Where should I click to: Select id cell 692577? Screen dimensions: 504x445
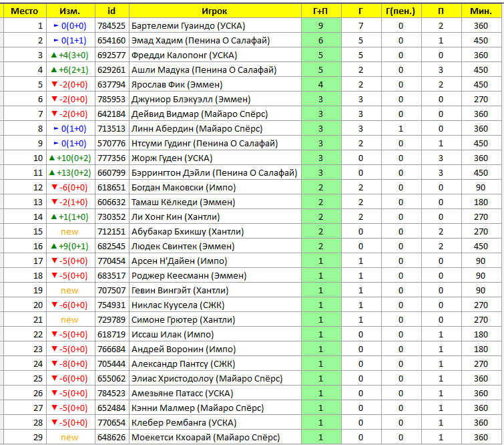click(111, 55)
